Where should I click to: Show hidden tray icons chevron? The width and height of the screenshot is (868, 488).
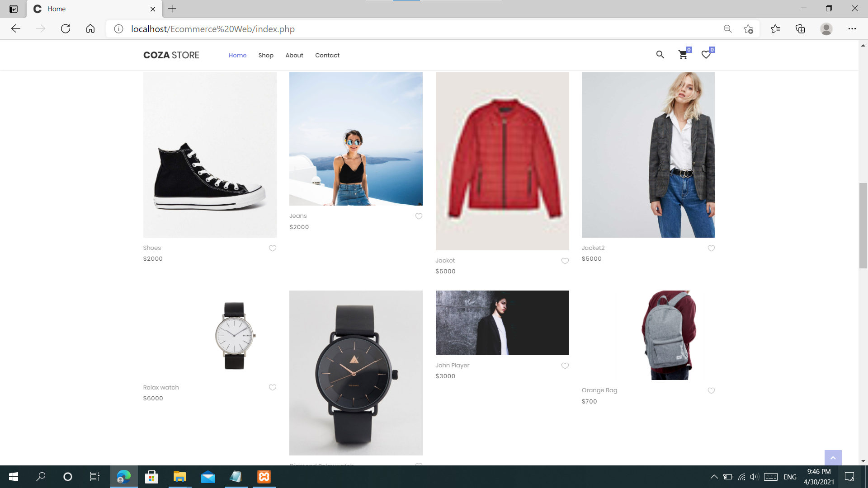[x=714, y=477]
